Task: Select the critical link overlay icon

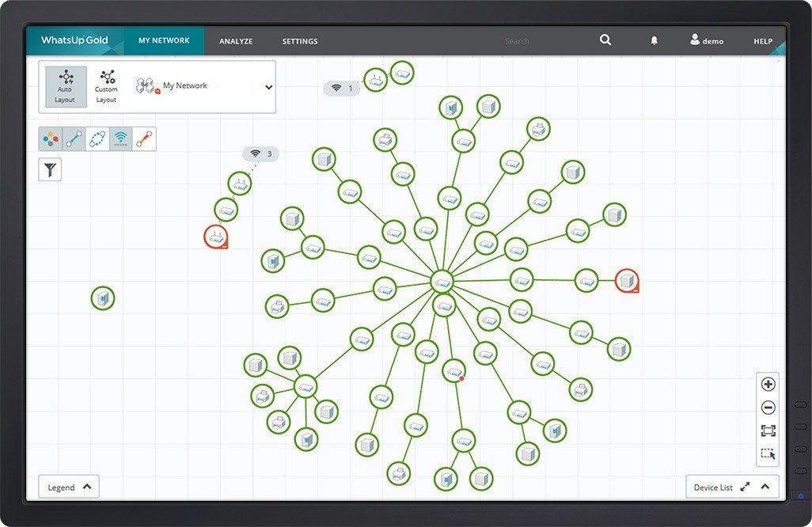Action: click(x=142, y=138)
